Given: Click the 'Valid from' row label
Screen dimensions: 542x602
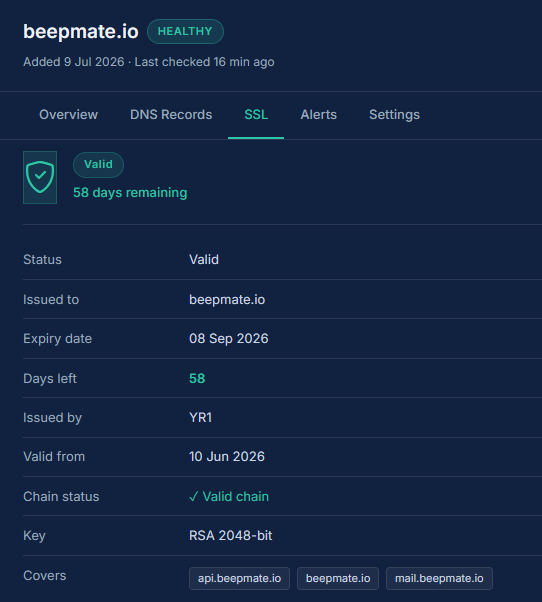Looking at the screenshot, I should 54,456.
